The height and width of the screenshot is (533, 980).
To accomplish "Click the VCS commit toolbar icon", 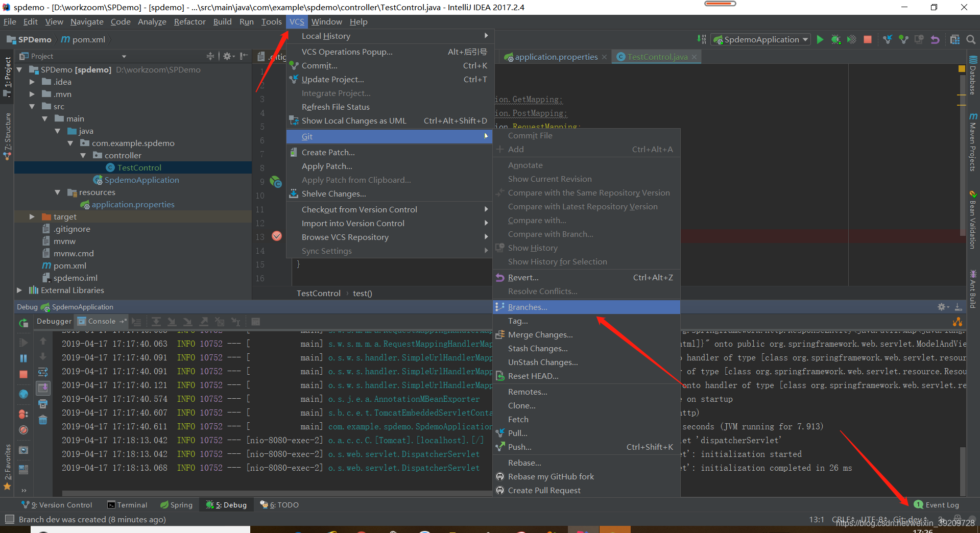I will [x=903, y=39].
